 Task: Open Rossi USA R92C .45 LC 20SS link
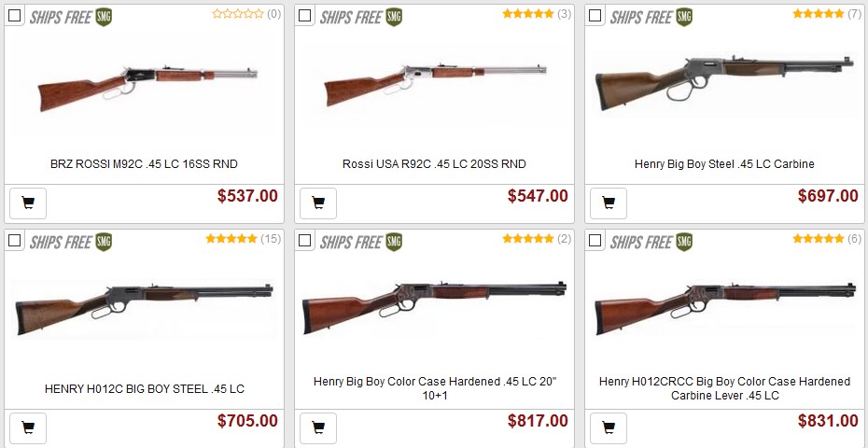(x=434, y=164)
